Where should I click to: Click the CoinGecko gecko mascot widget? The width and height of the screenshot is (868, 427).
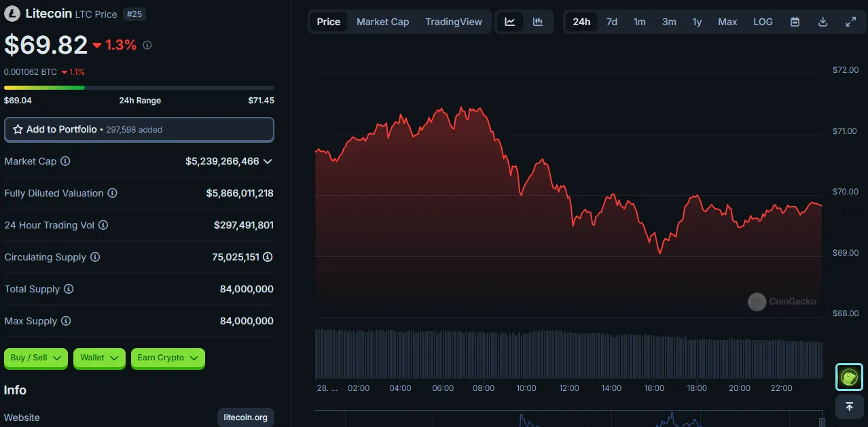(x=849, y=377)
